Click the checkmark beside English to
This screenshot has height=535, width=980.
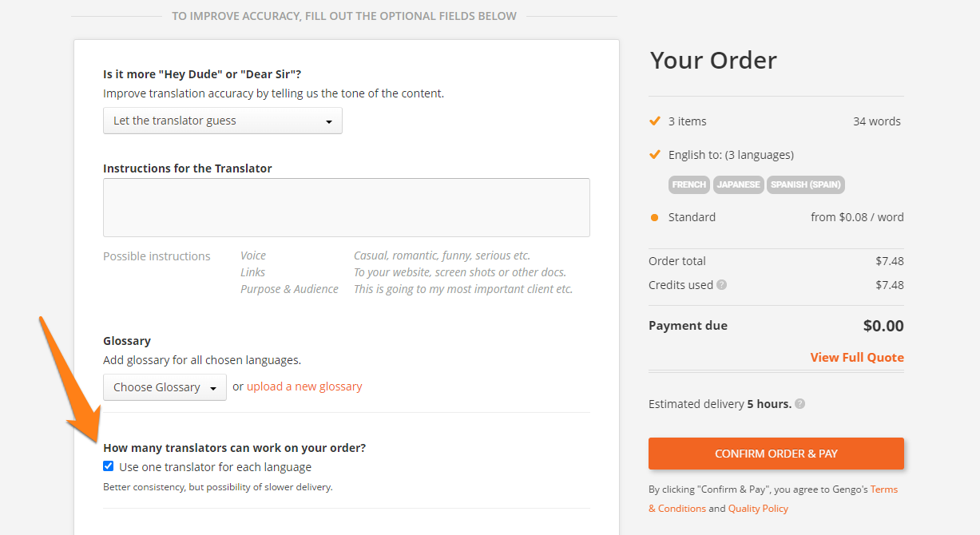pos(655,155)
